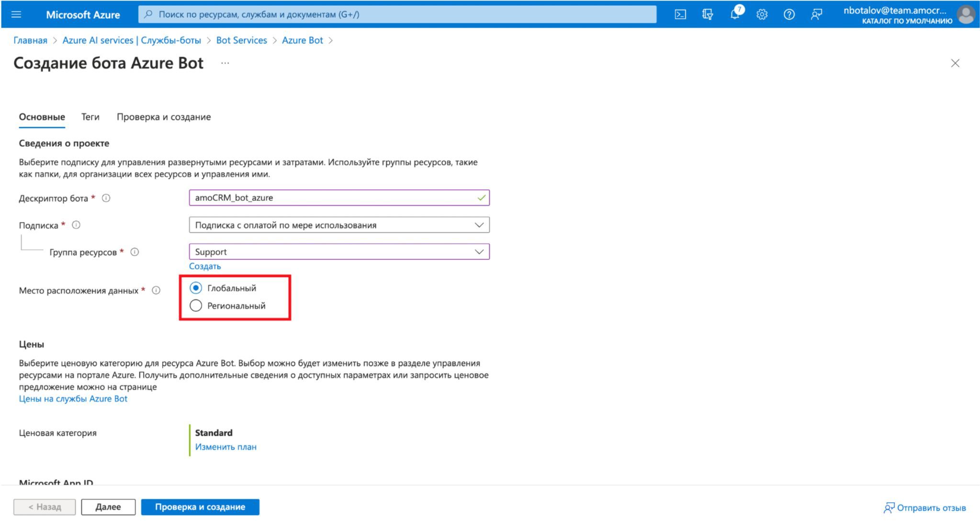Click the Назад button
This screenshot has height=530, width=980.
coord(45,507)
